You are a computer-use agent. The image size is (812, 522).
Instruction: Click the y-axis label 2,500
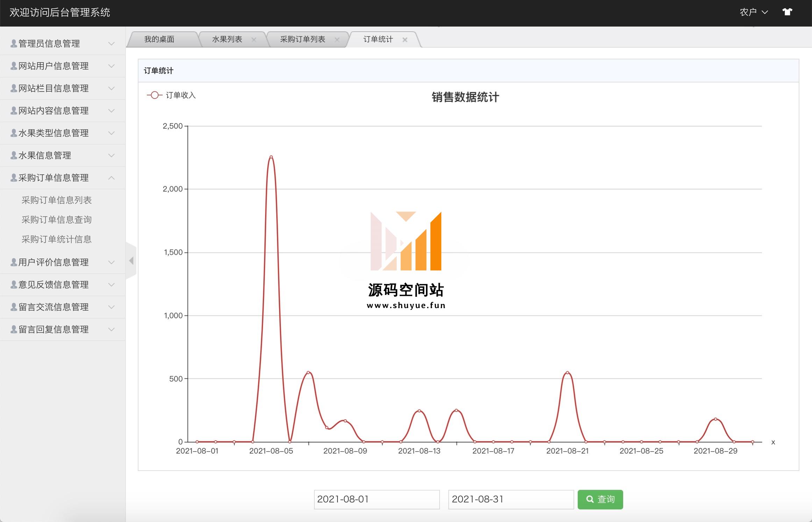tap(173, 126)
